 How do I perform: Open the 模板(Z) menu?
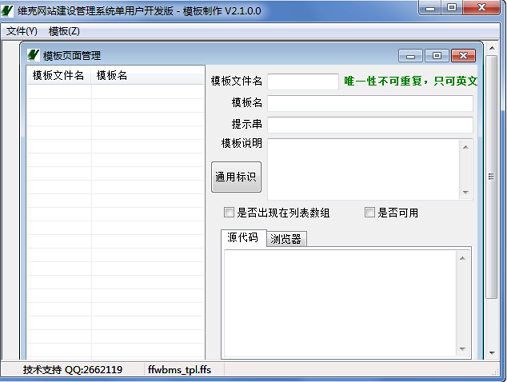coord(64,31)
